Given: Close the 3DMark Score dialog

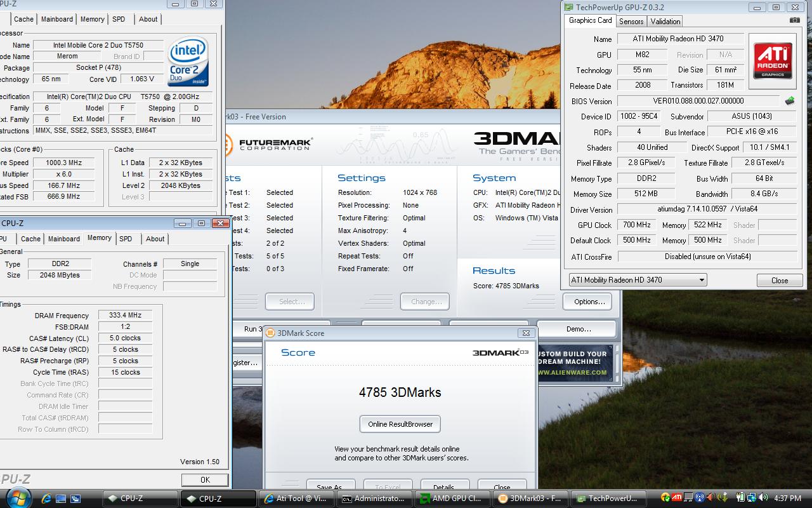Looking at the screenshot, I should (x=525, y=333).
